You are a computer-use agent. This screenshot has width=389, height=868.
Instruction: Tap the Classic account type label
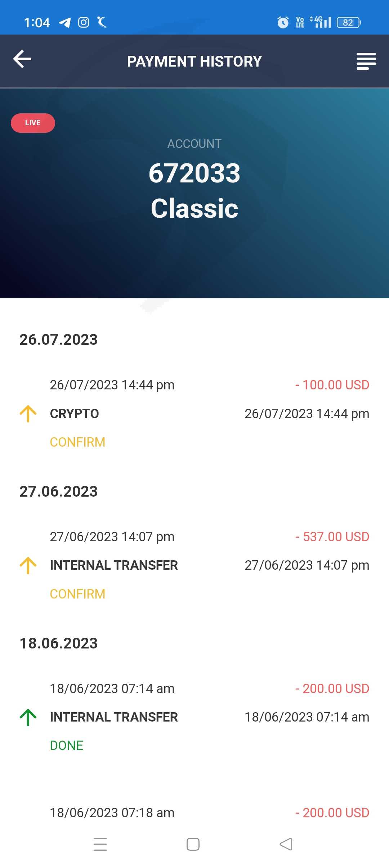pos(194,208)
